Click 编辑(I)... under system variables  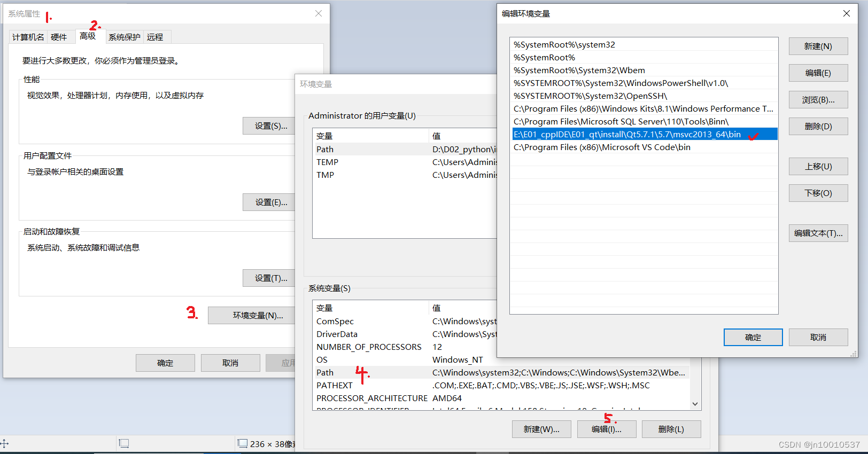(607, 429)
